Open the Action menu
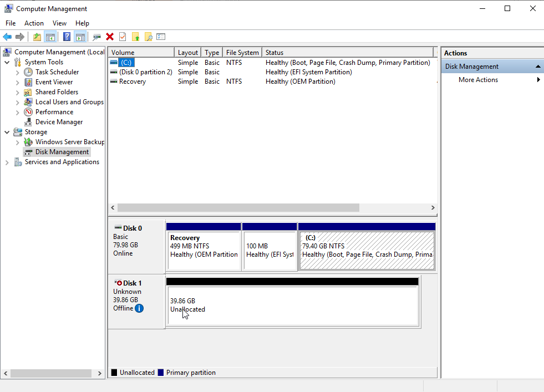The image size is (544, 392). tap(34, 23)
